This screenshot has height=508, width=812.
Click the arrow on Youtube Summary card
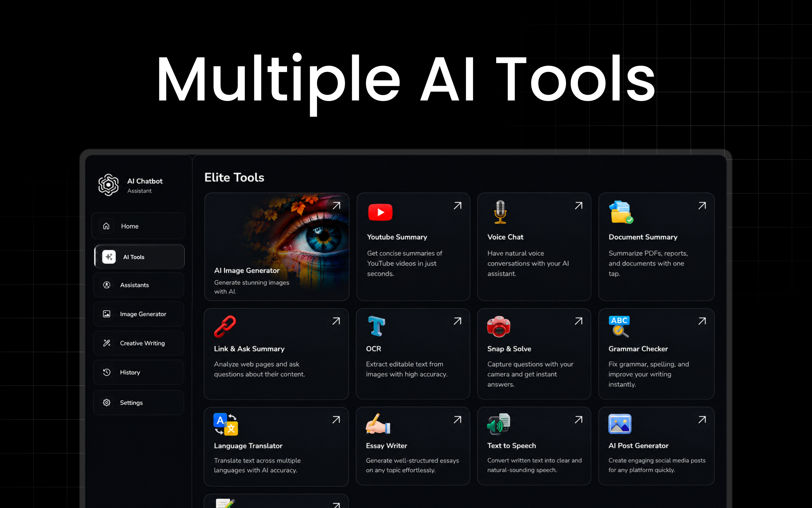coord(457,206)
